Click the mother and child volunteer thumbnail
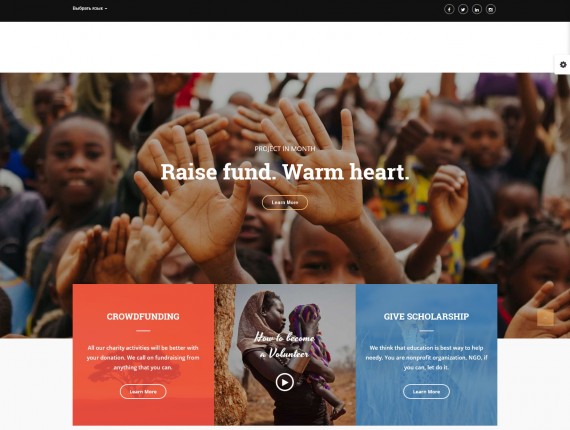This screenshot has width=570, height=430. (285, 354)
